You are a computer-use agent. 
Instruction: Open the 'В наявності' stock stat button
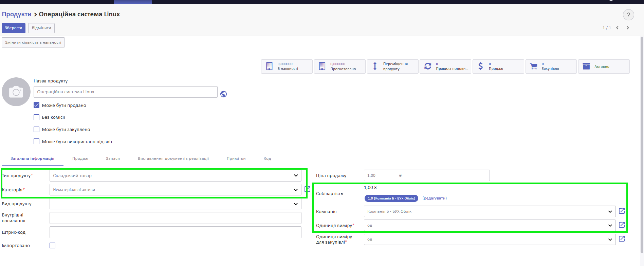[x=287, y=66]
